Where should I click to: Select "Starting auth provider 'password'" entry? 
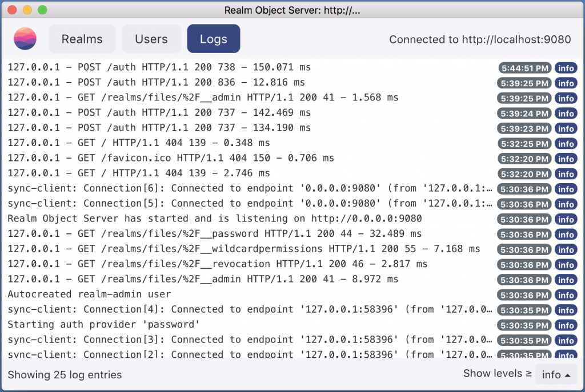point(292,325)
